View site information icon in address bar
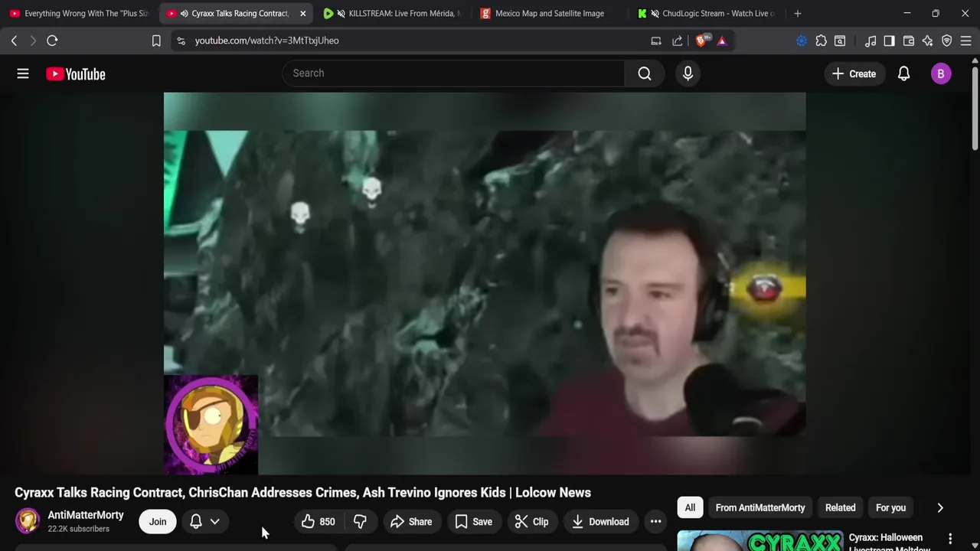This screenshot has width=980, height=551. click(x=181, y=41)
